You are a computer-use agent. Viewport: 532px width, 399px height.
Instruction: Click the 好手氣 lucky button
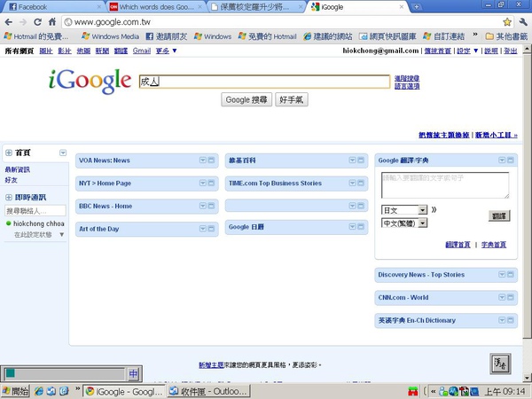(292, 99)
